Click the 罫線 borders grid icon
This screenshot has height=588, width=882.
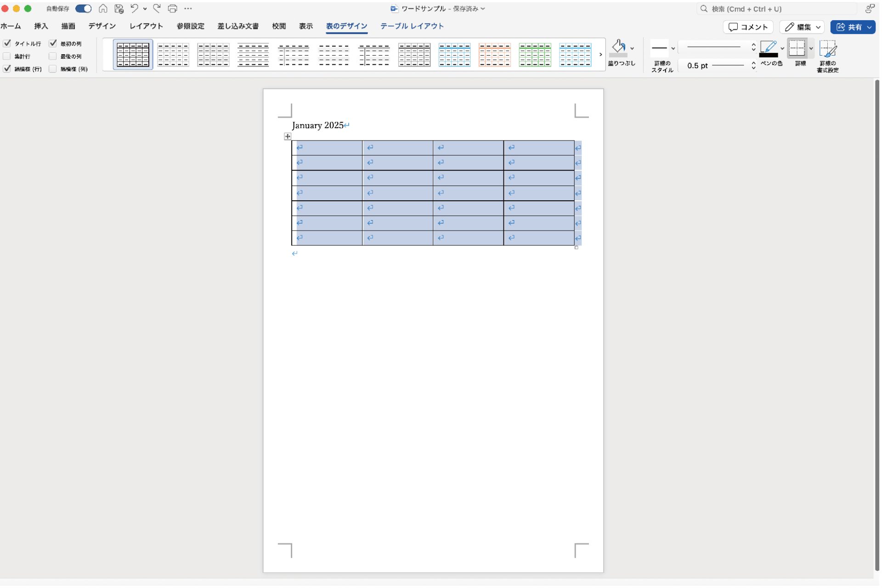[x=797, y=48]
